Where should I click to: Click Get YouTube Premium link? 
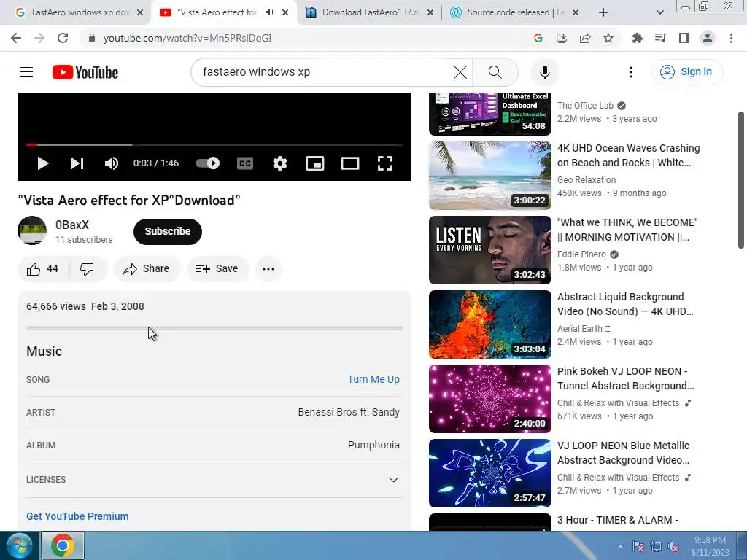[x=77, y=516]
